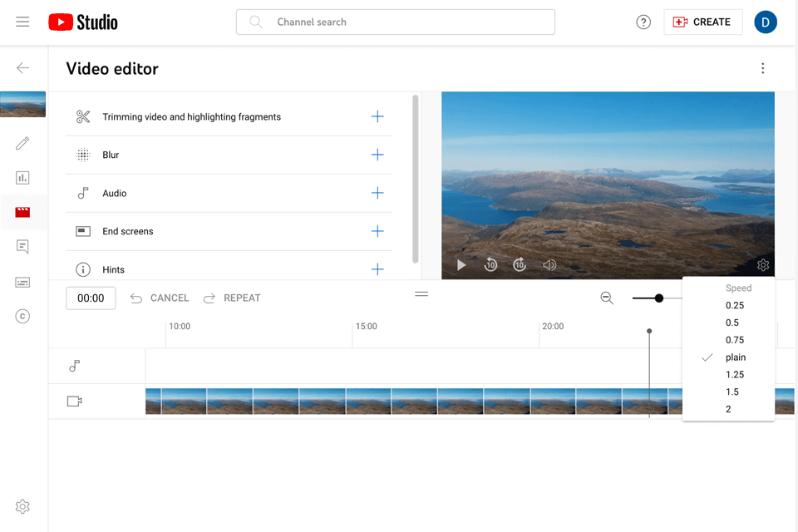Viewport: 798px width, 532px height.
Task: Click the Blur dotted icon
Action: (x=83, y=155)
